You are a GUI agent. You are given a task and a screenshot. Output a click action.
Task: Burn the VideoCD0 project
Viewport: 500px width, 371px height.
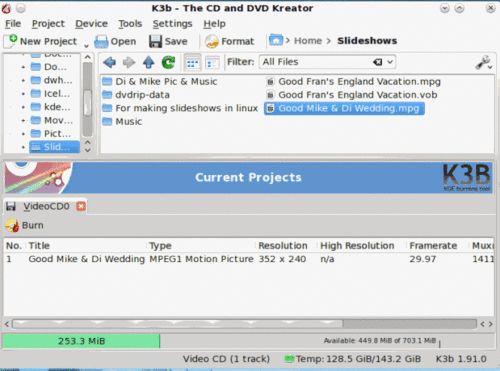[24, 225]
